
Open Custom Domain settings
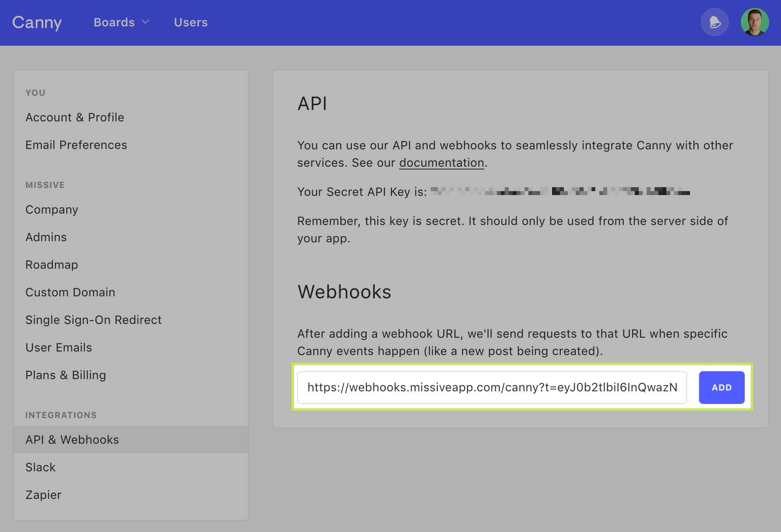pos(71,292)
